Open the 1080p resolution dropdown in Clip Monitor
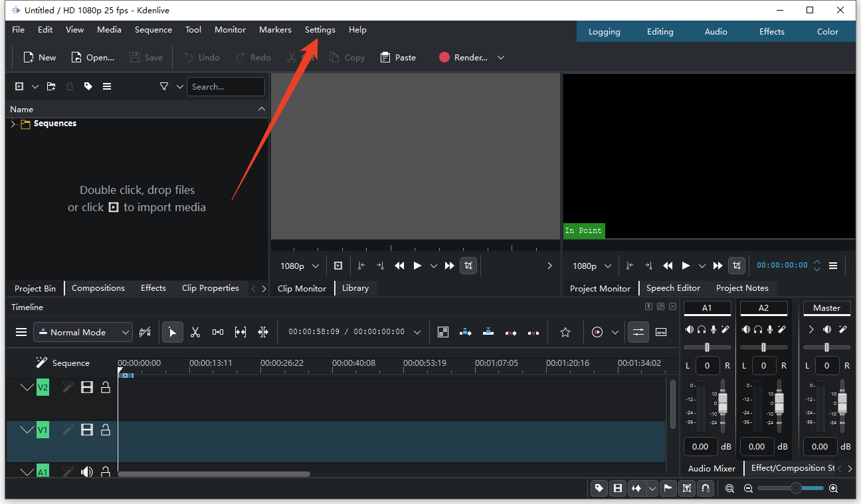The width and height of the screenshot is (861, 504). pos(300,266)
